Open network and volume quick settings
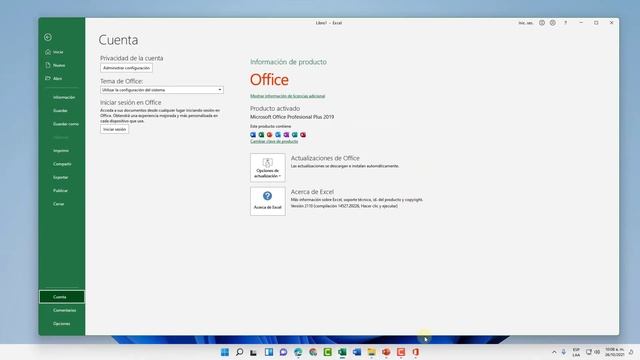Viewport: 640px width, 360px height. click(x=593, y=352)
